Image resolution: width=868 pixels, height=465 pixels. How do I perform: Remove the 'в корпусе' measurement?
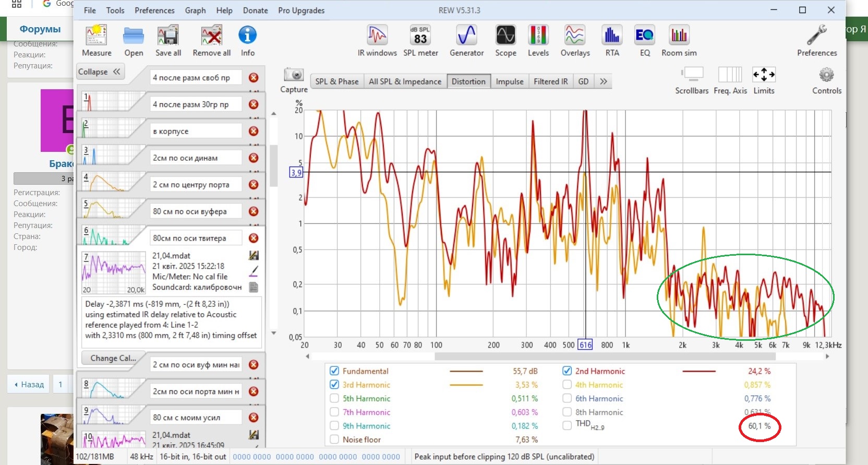254,131
